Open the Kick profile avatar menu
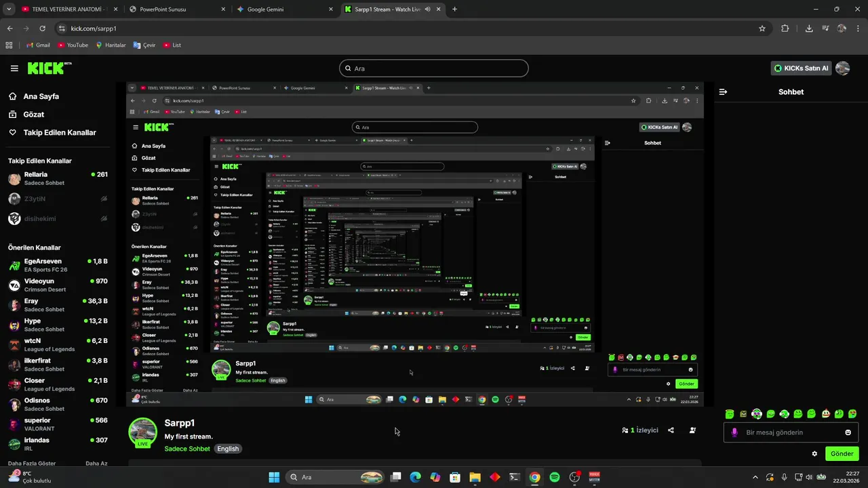The height and width of the screenshot is (488, 868). (842, 68)
